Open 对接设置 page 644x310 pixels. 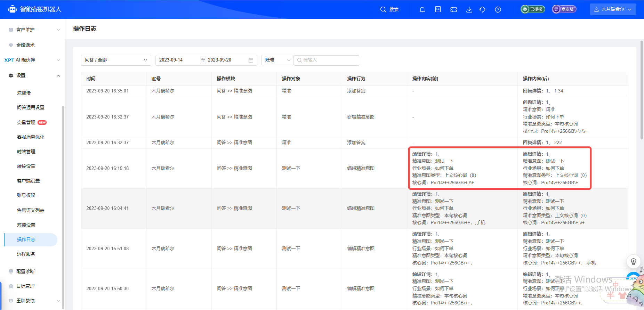tap(26, 225)
